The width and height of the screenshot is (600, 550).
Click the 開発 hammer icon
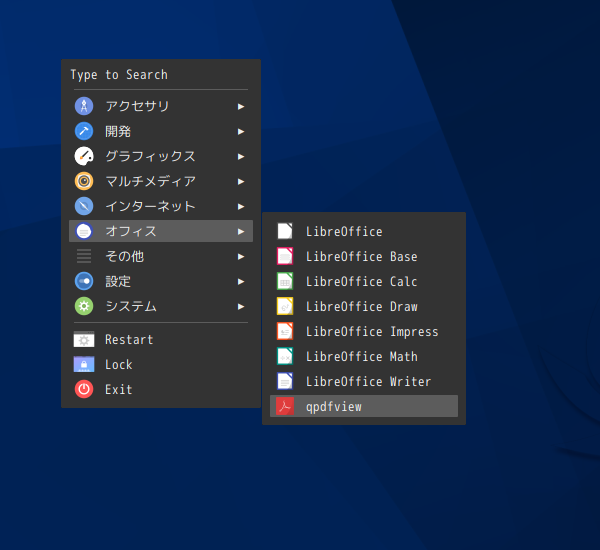[84, 131]
